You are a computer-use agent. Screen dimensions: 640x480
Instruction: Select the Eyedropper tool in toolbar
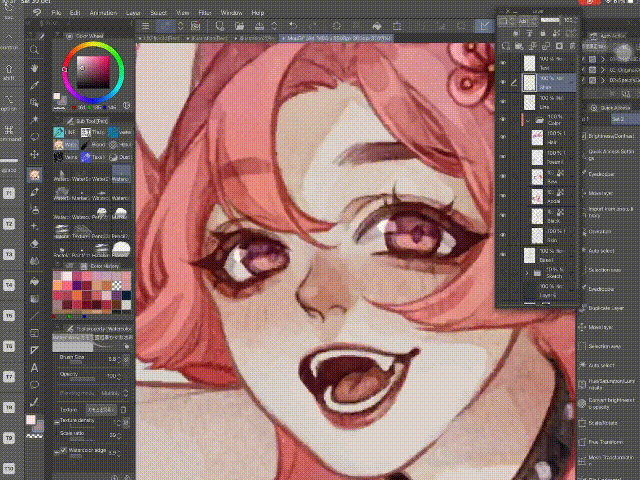point(35,85)
